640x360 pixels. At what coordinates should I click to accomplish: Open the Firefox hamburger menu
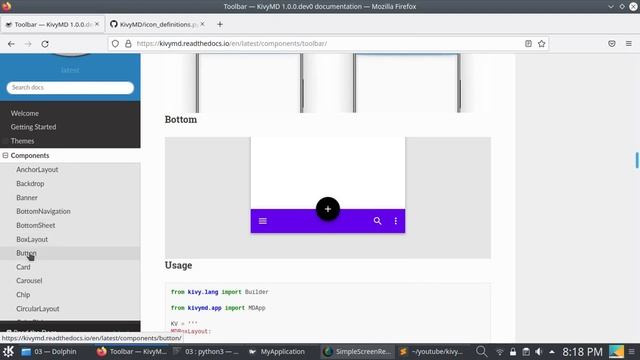click(x=629, y=44)
